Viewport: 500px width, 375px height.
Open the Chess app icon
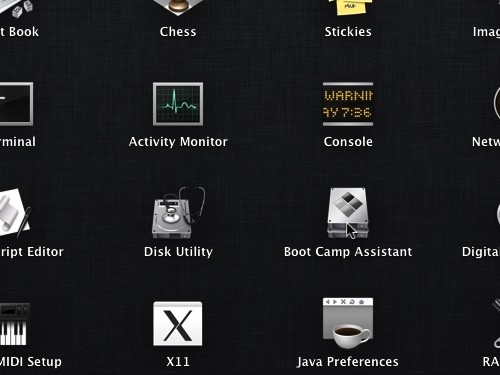tap(178, 8)
